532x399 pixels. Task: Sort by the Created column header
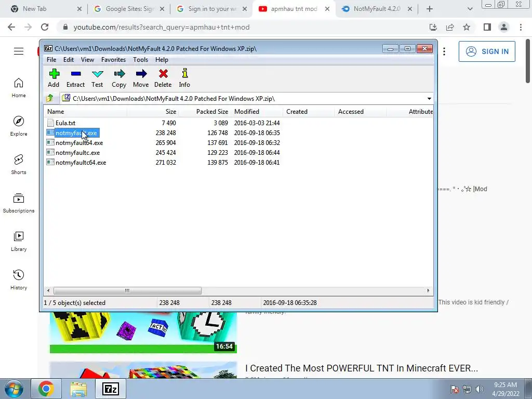coord(309,112)
